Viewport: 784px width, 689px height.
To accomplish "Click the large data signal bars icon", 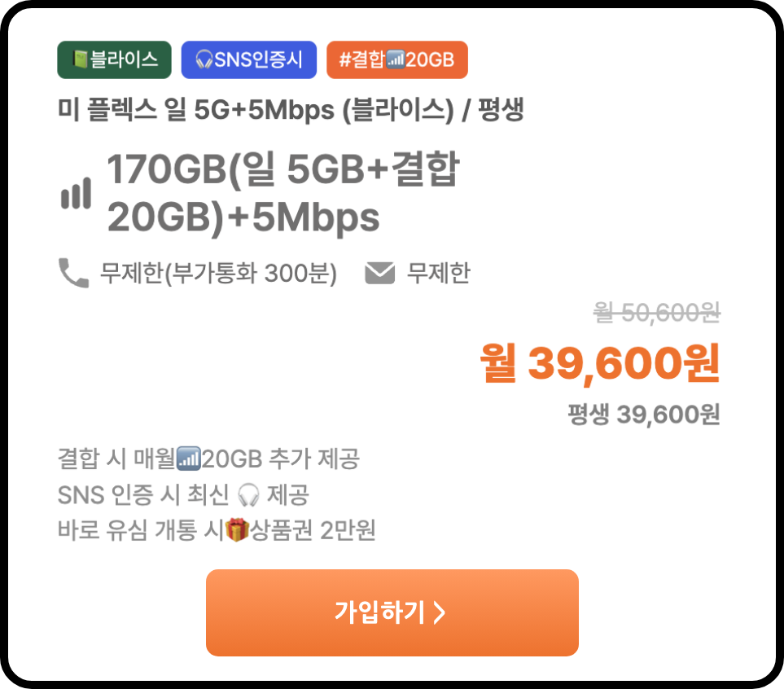I will pyautogui.click(x=76, y=193).
